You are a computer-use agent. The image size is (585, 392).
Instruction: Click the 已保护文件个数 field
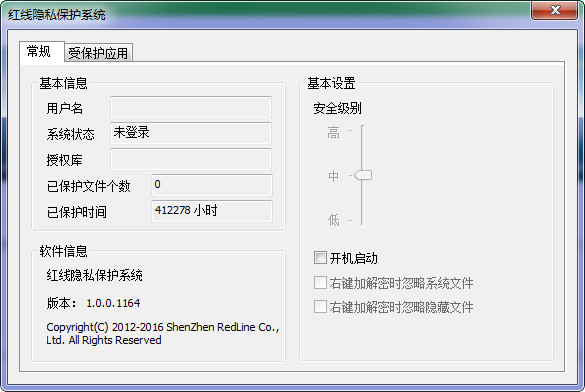(212, 185)
